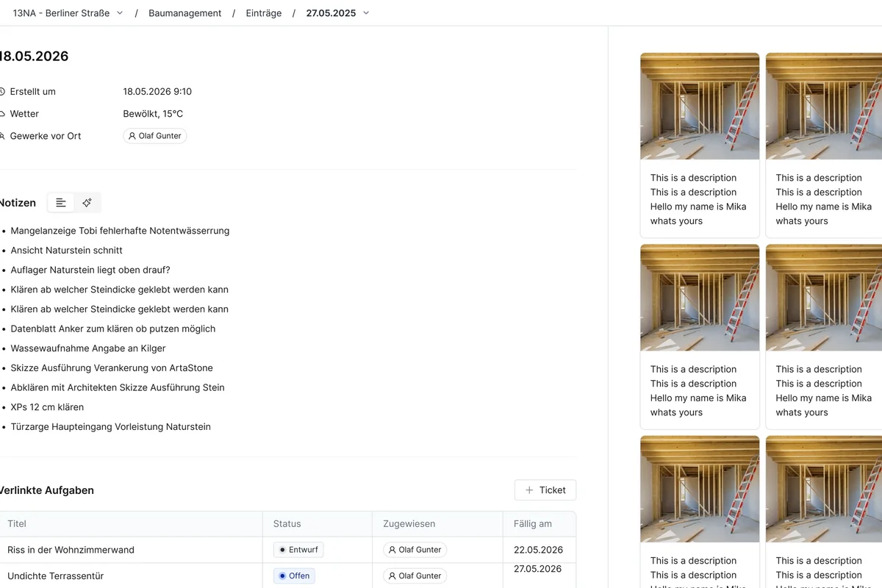Click the due date 27.05.2026
This screenshot has height=588, width=882.
pyautogui.click(x=538, y=569)
